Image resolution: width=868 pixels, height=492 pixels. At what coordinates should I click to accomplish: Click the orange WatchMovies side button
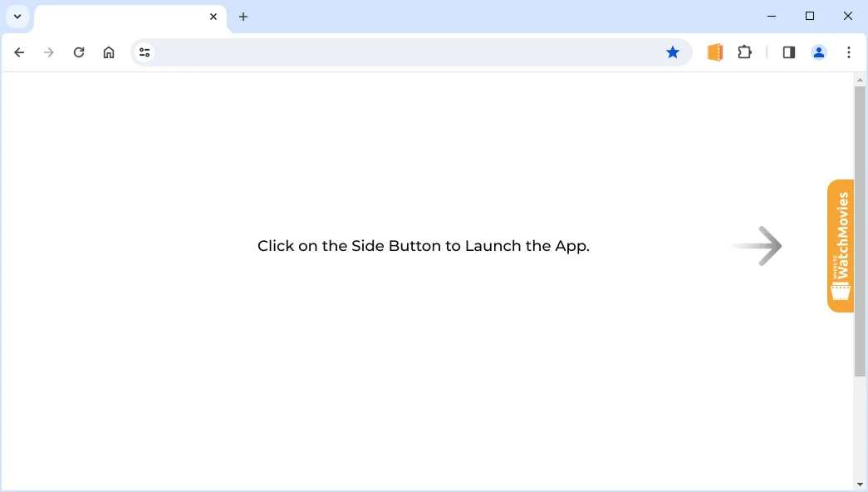click(841, 246)
